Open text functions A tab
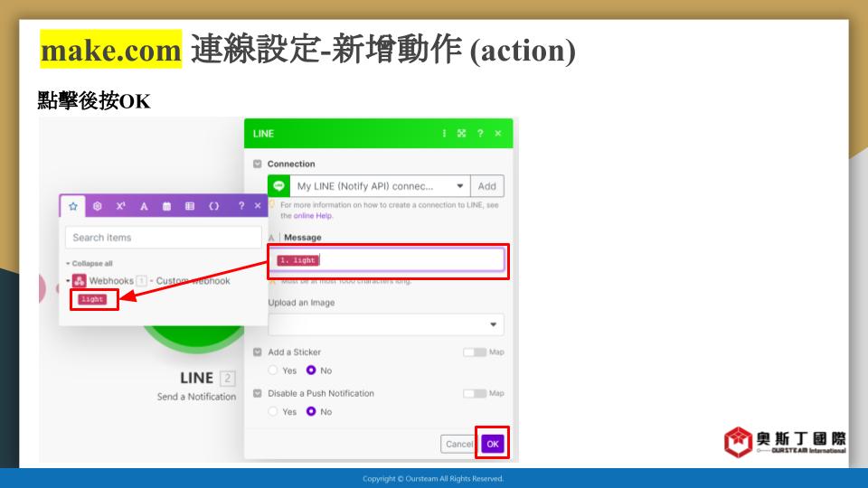Viewport: 868px width, 488px height. coord(144,206)
